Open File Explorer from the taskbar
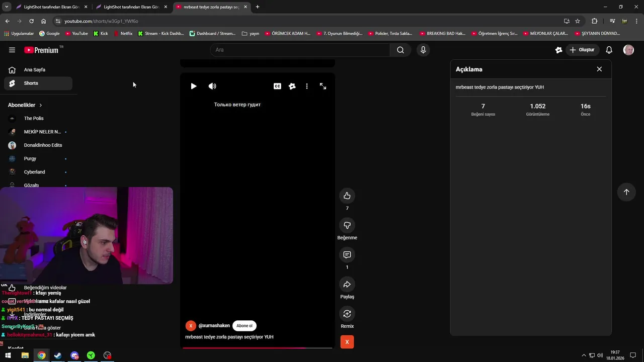This screenshot has width=644, height=362. pyautogui.click(x=25, y=355)
